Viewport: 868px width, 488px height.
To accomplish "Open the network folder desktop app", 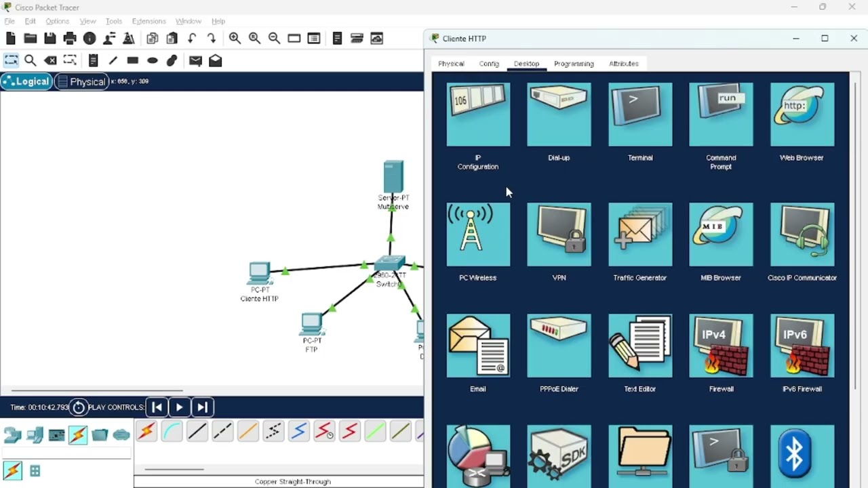I will tap(640, 456).
